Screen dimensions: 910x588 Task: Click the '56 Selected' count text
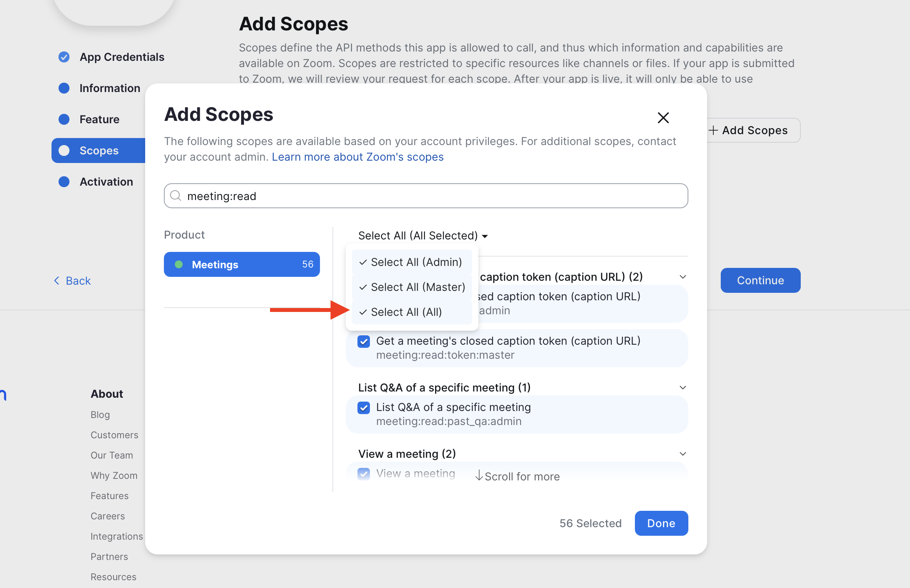point(591,523)
